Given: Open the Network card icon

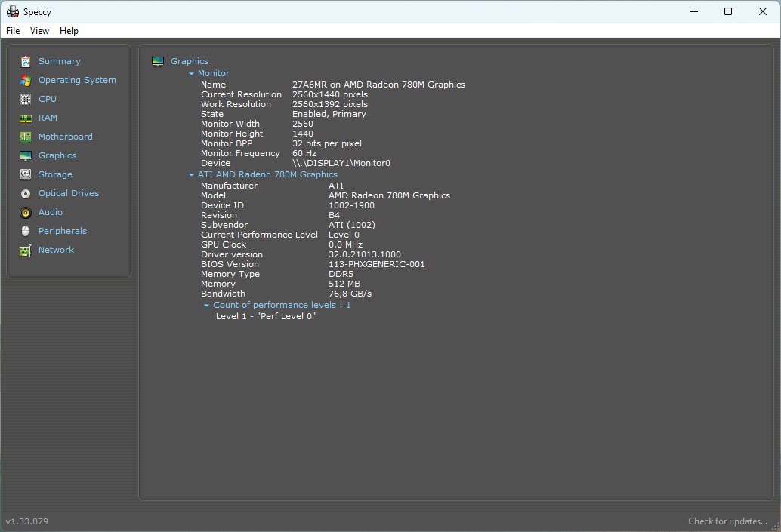Looking at the screenshot, I should 26,251.
